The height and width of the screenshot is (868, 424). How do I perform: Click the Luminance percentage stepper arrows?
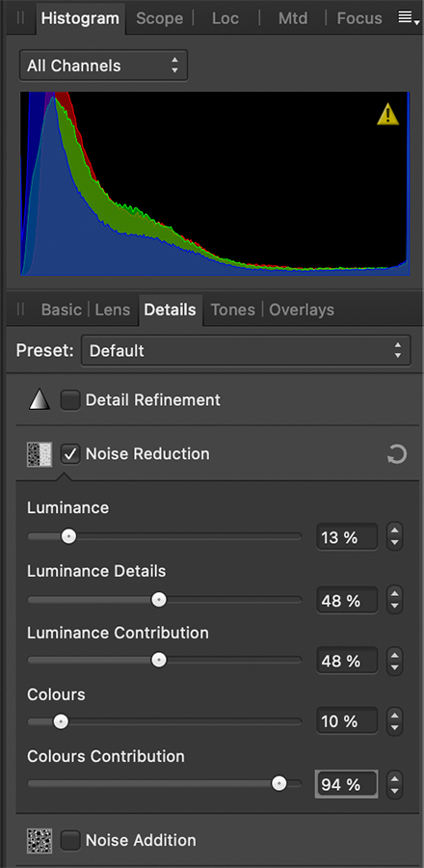394,537
